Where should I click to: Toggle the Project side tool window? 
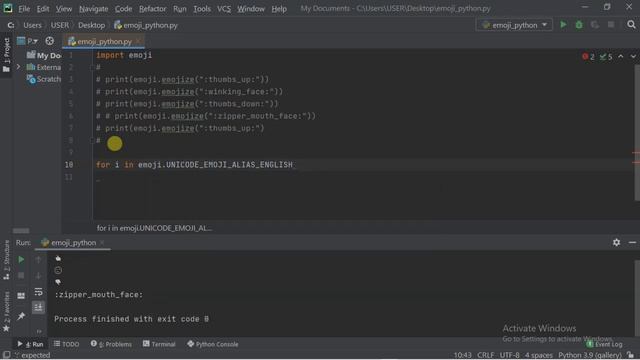(x=6, y=55)
